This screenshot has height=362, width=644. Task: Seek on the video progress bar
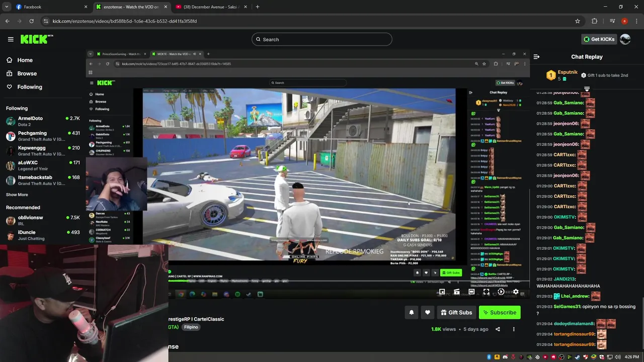pos(348,282)
